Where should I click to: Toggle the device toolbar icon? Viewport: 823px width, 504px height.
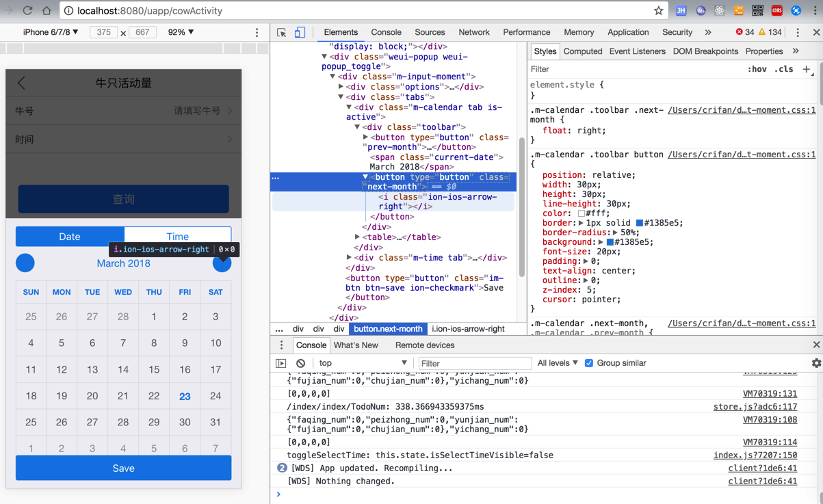point(300,32)
